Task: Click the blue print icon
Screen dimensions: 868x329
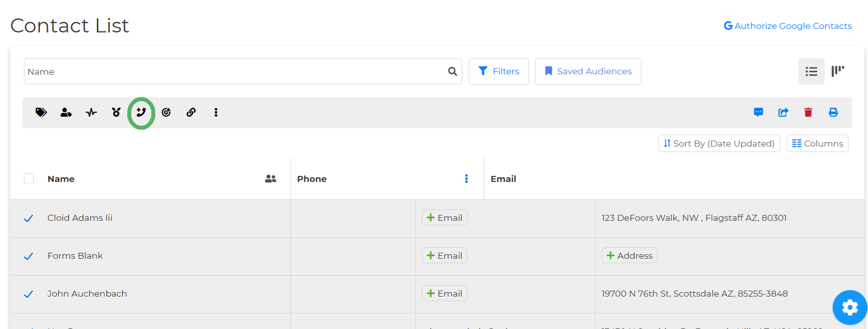Action: [x=833, y=112]
